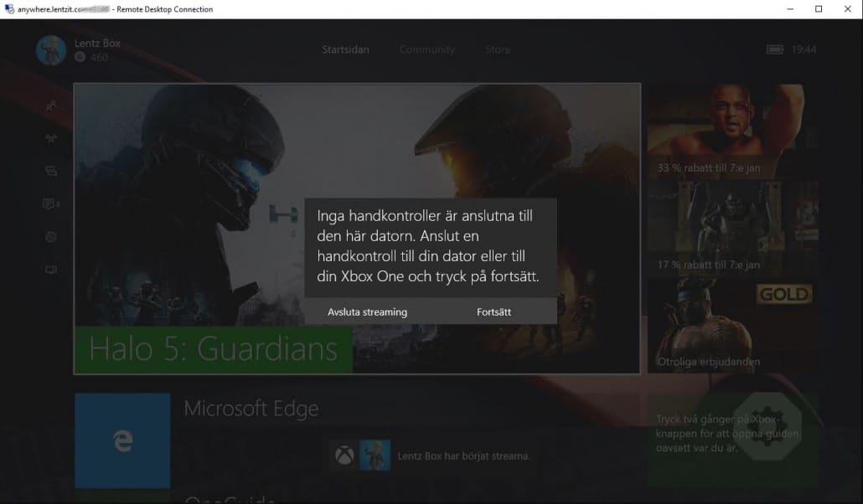Click the 19:44 clock text

tap(804, 49)
